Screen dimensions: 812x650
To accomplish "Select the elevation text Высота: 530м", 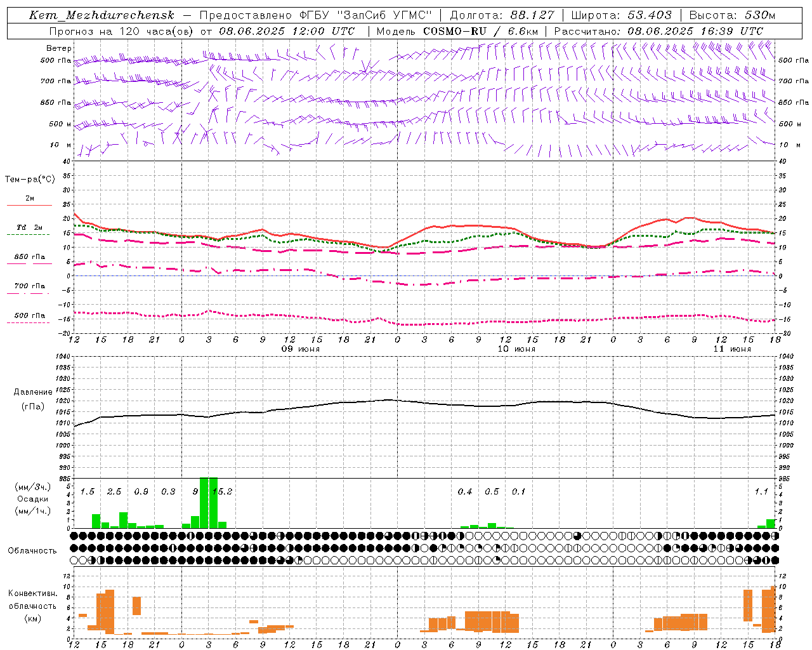I will tap(732, 15).
